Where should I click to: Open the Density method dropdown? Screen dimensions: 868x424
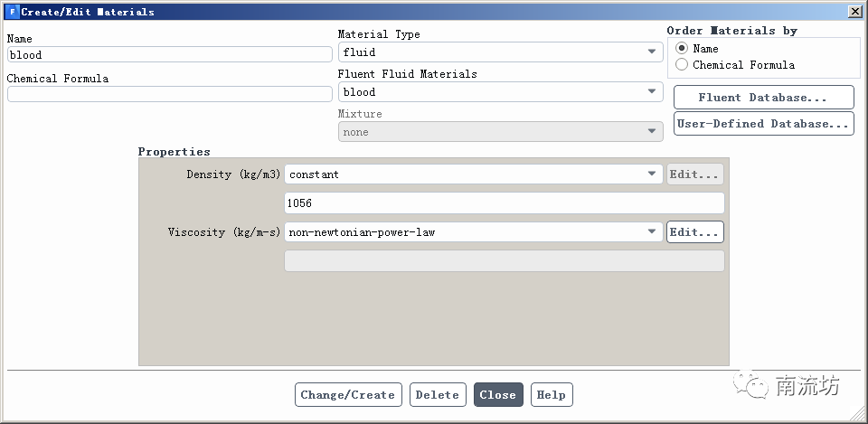[474, 174]
